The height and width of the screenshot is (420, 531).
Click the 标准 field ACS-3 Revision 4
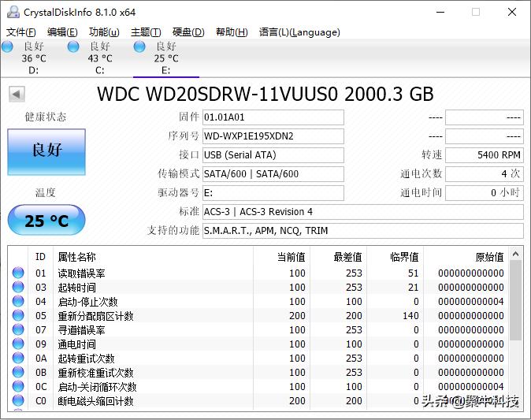pos(363,212)
